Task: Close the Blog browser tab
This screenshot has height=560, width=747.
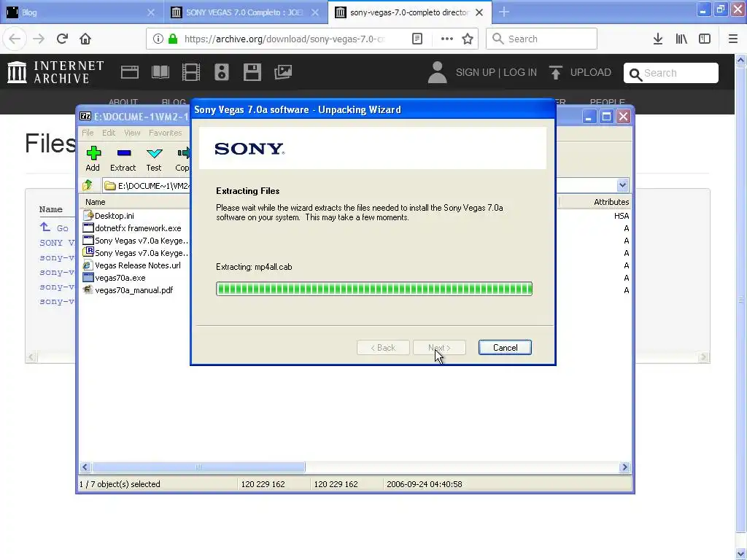Action: [151, 12]
